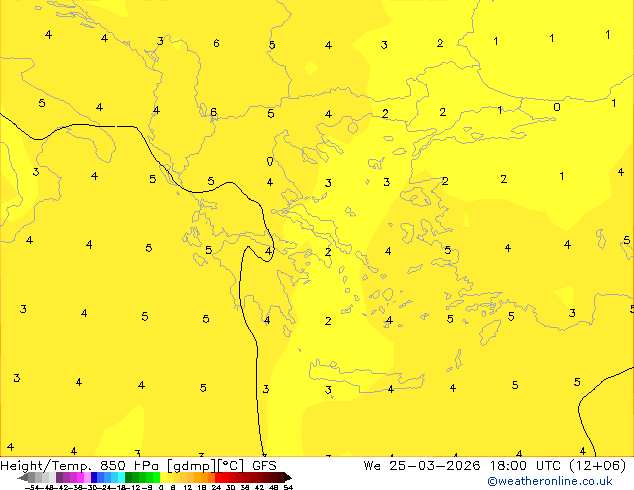Click the GFS model label
The image size is (634, 490).
click(x=264, y=466)
